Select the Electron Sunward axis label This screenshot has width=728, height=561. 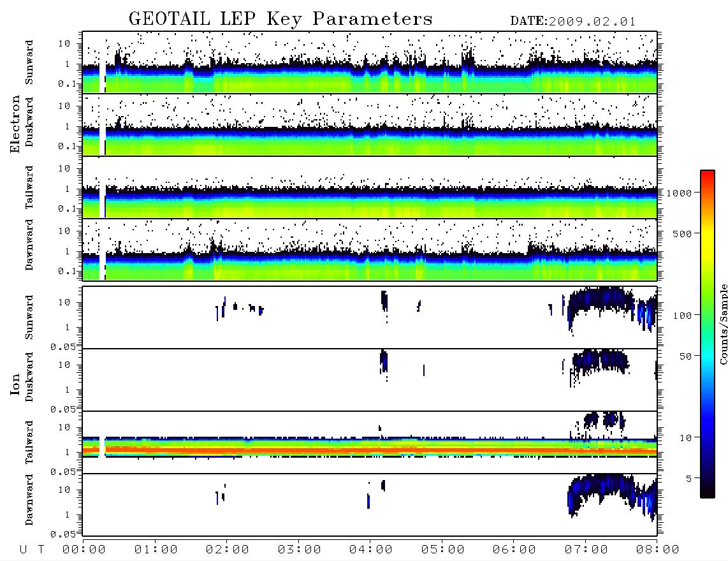pos(29,62)
